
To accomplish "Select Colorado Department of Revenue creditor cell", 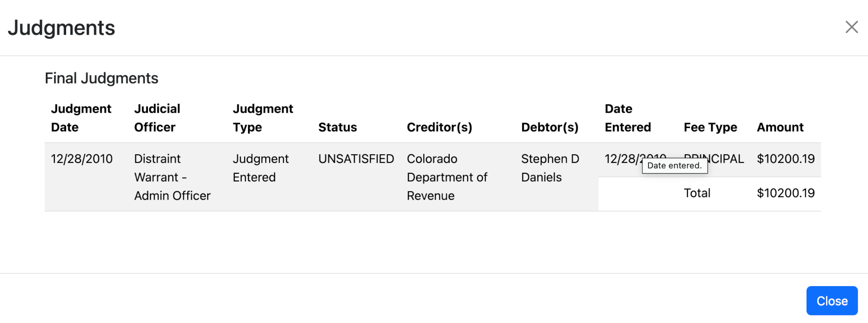I will click(447, 177).
